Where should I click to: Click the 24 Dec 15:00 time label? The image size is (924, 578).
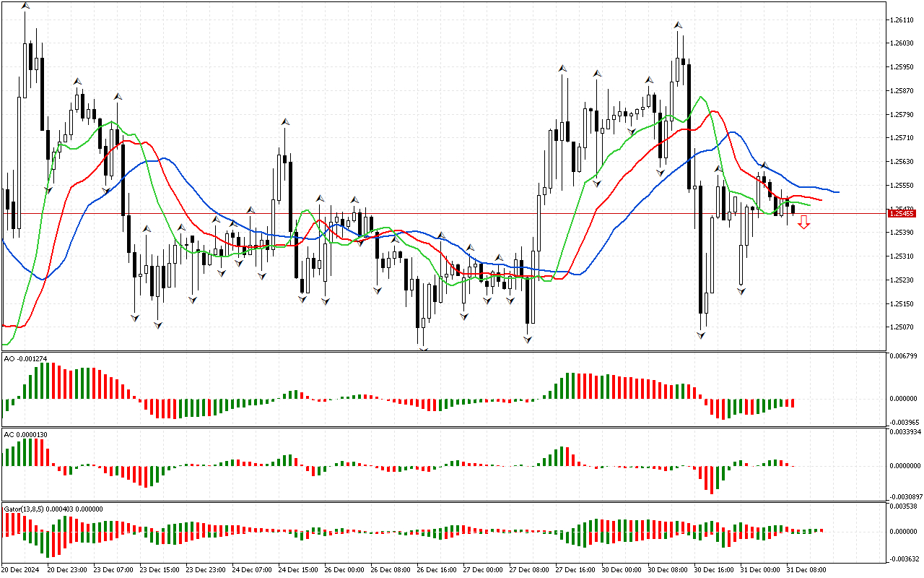[x=298, y=570]
